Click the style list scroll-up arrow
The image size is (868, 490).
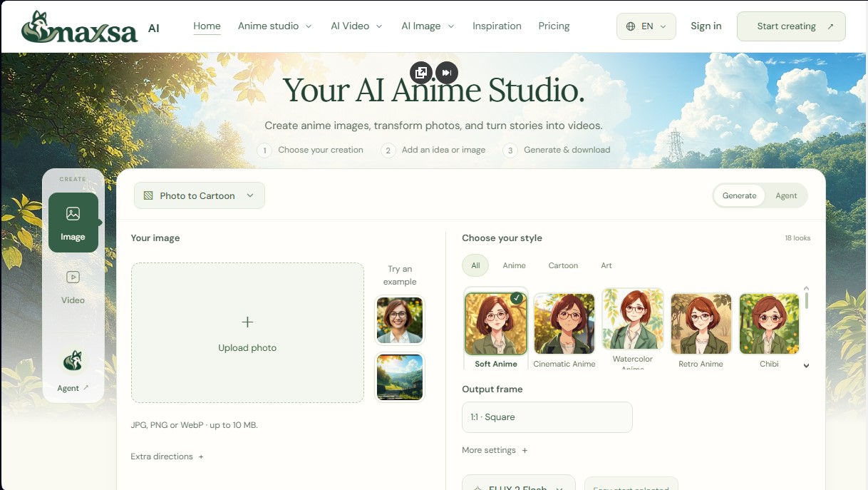coord(807,288)
